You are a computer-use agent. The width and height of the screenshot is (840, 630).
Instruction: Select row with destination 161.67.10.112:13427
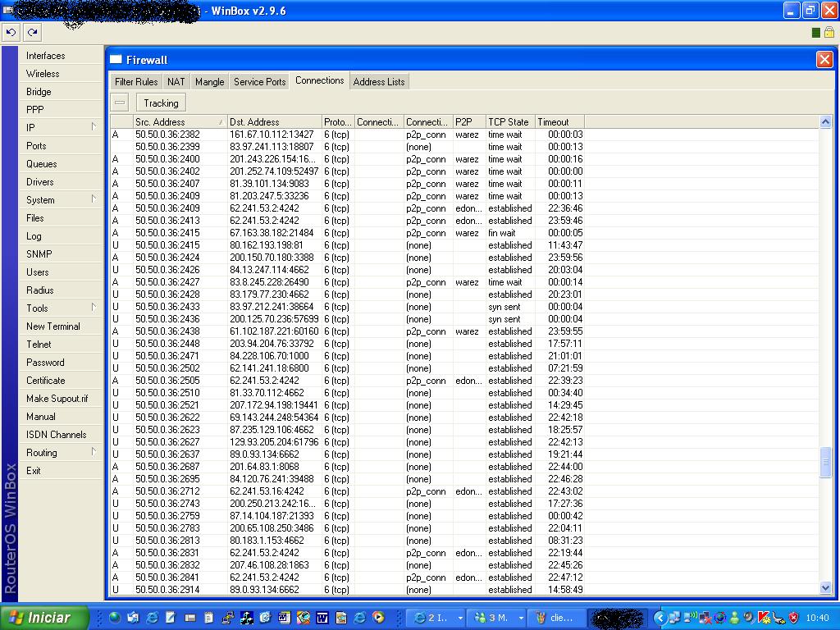coord(465,135)
